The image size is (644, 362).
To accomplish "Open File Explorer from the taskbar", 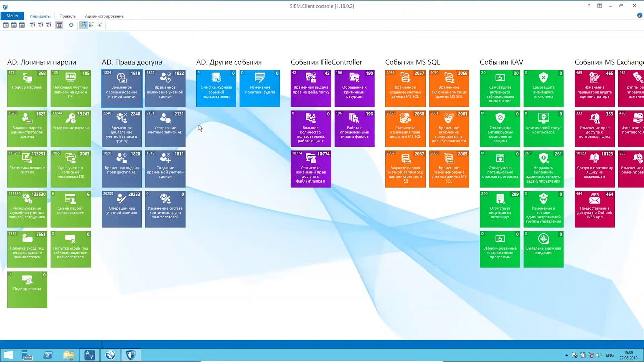I will (68, 355).
